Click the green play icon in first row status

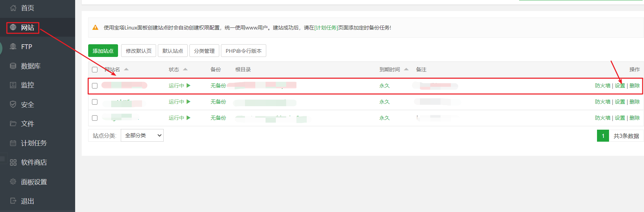coord(188,85)
